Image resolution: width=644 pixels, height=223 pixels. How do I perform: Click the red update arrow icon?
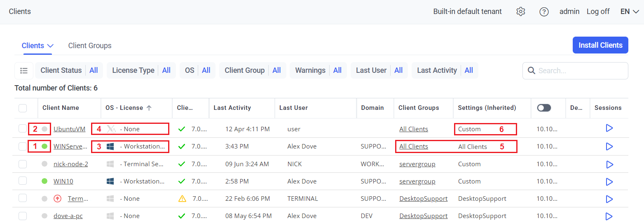tap(58, 199)
